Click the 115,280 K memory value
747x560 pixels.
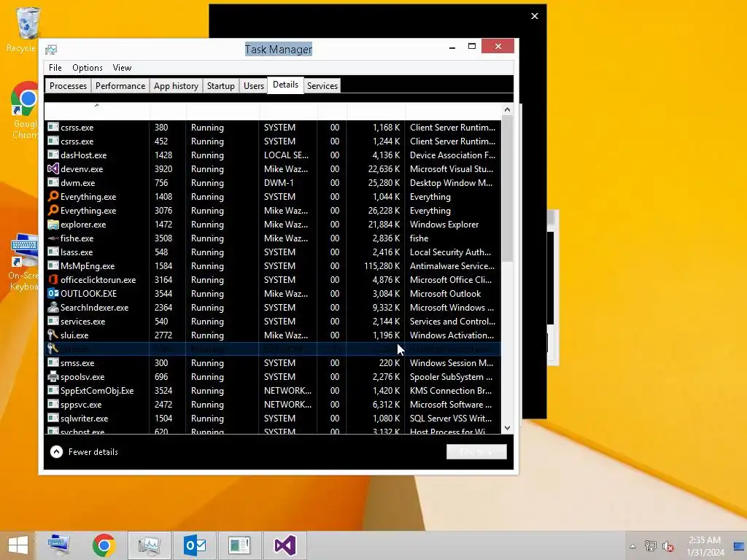[382, 265]
